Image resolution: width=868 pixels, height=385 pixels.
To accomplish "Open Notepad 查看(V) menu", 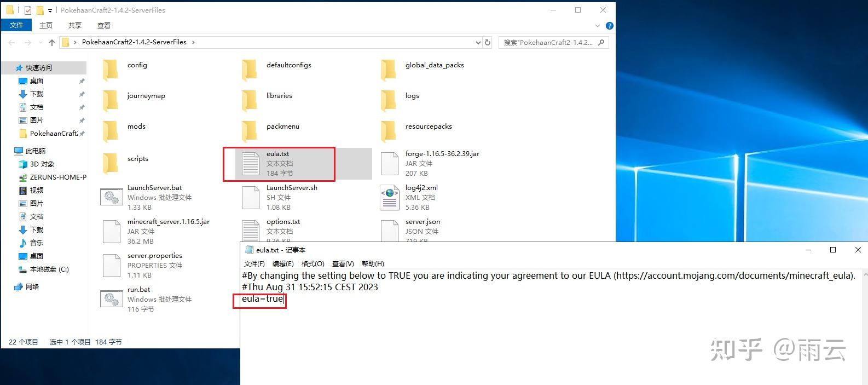I will click(343, 263).
